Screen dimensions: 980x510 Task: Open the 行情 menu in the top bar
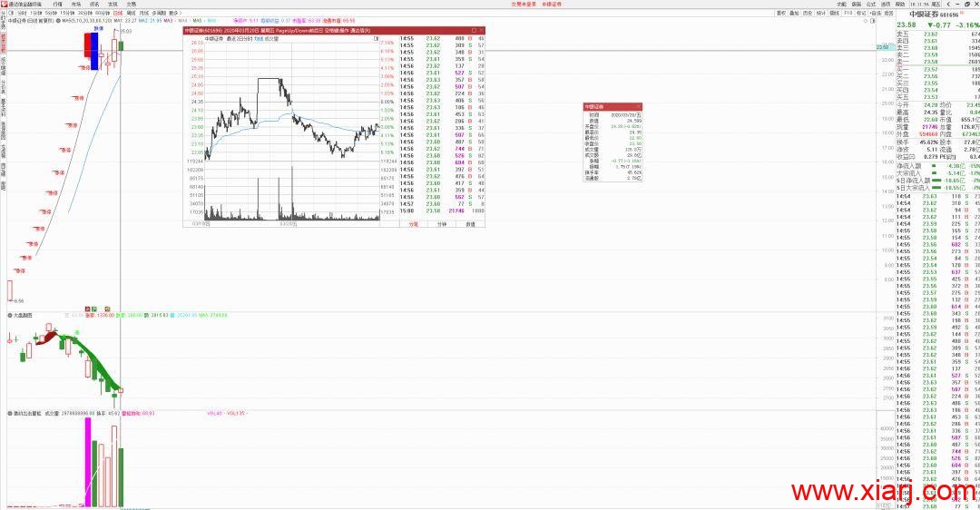pos(57,4)
